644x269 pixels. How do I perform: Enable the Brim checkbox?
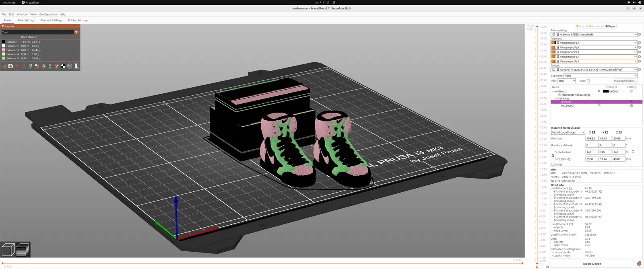pyautogui.click(x=588, y=81)
